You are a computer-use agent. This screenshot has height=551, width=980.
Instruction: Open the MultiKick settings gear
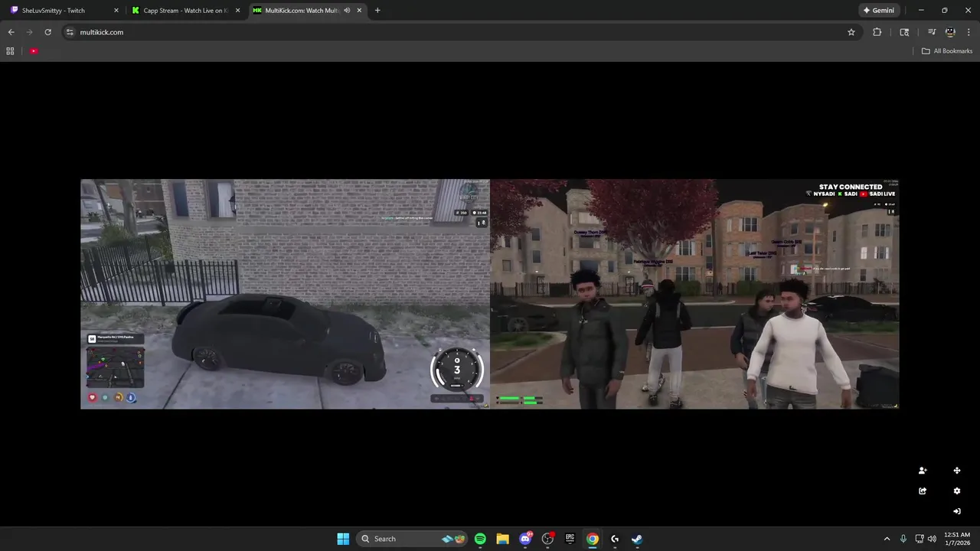[957, 491]
